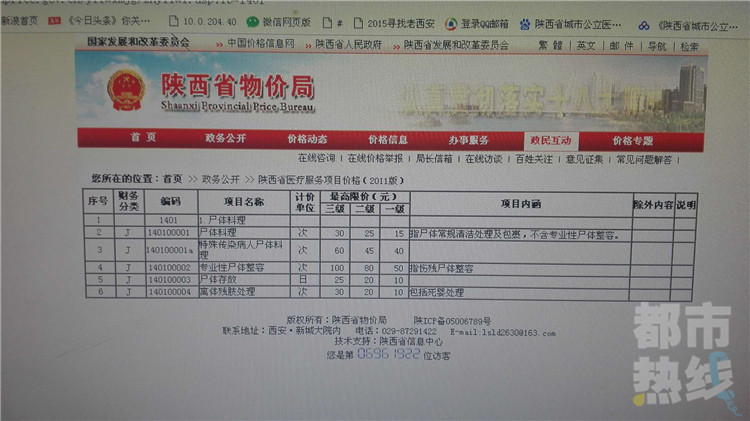Open the 局长信箱 link

click(x=434, y=158)
